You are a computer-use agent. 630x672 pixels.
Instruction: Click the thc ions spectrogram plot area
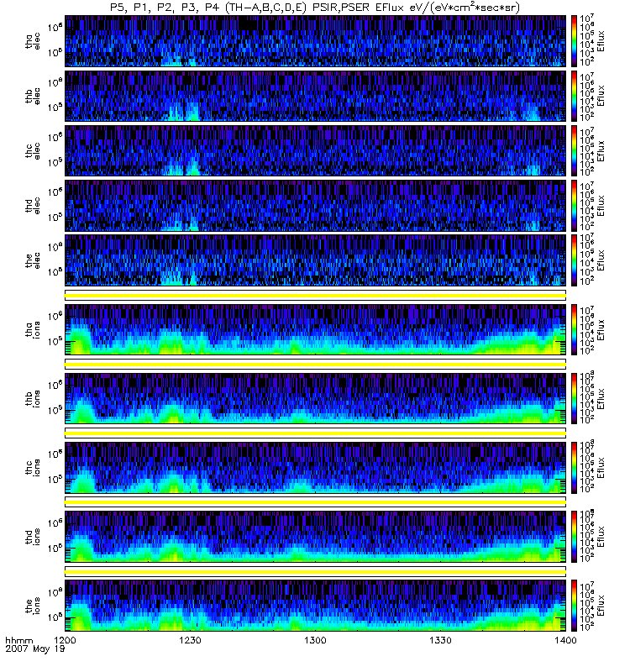pyautogui.click(x=316, y=468)
